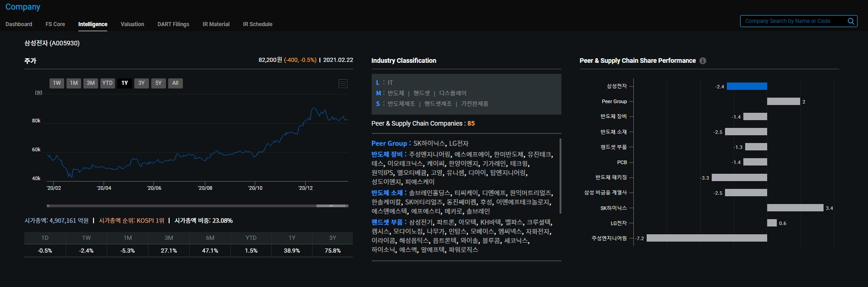Click 삼성 비금융 계열사 chart label

pos(605,193)
